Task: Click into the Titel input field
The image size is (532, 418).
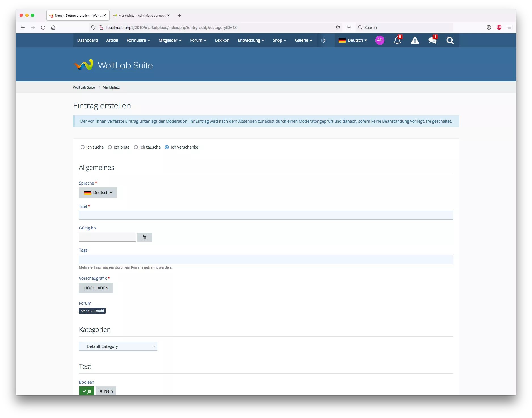Action: [266, 215]
